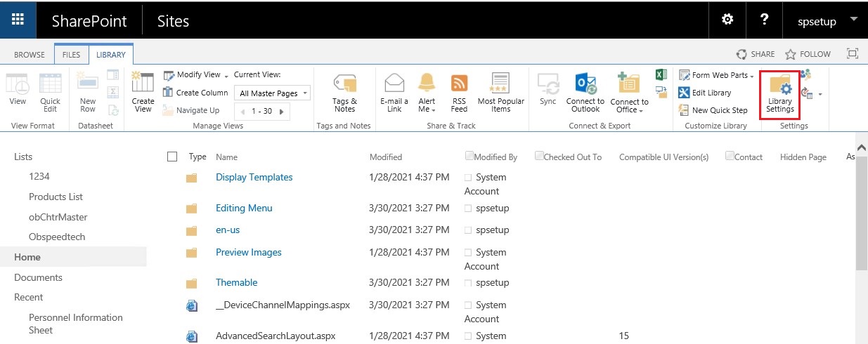Select the LIBRARY tab

click(x=111, y=54)
